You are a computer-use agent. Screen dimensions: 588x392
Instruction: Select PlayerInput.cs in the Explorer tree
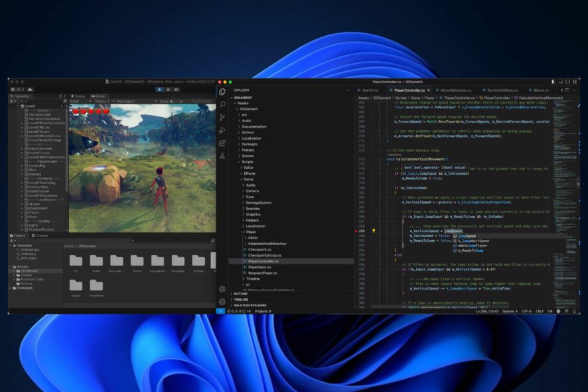tap(259, 267)
